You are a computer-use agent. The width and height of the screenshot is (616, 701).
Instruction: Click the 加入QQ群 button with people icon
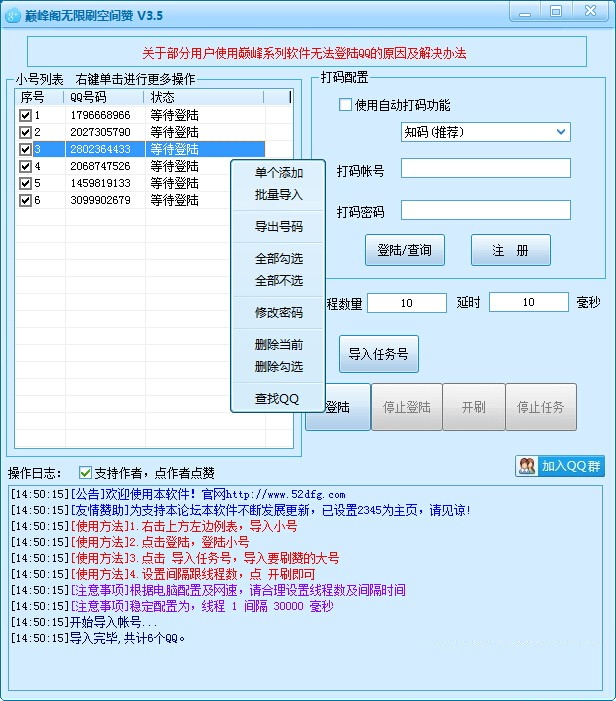(x=560, y=466)
